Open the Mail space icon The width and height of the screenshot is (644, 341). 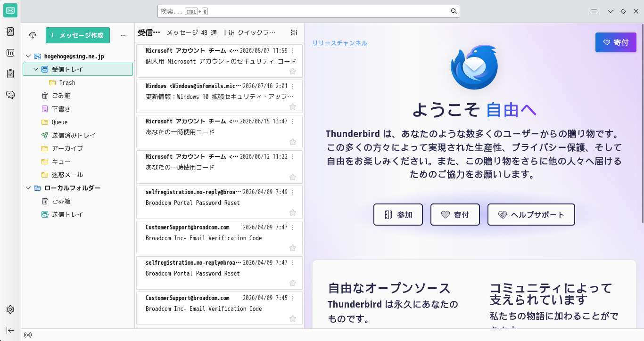pos(10,11)
